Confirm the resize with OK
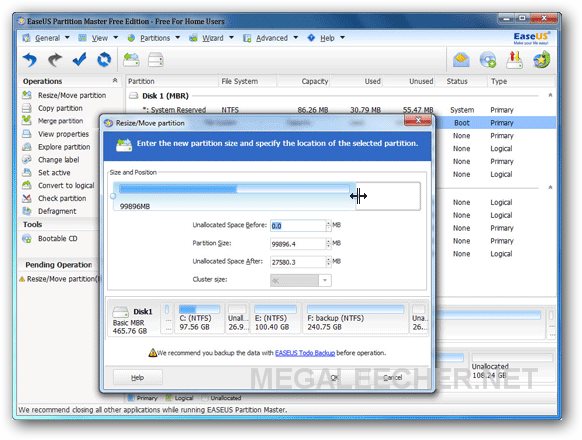This screenshot has height=440, width=582. point(334,378)
